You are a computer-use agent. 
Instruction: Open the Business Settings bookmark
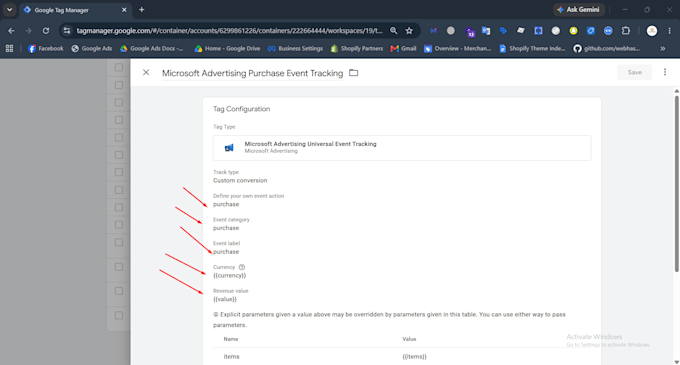(x=295, y=49)
